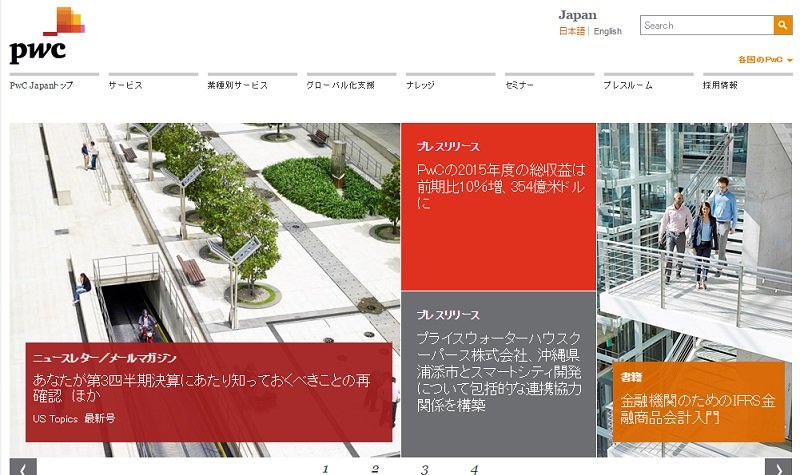This screenshot has width=800, height=475.
Task: Open the ナレッジ menu
Action: click(420, 85)
